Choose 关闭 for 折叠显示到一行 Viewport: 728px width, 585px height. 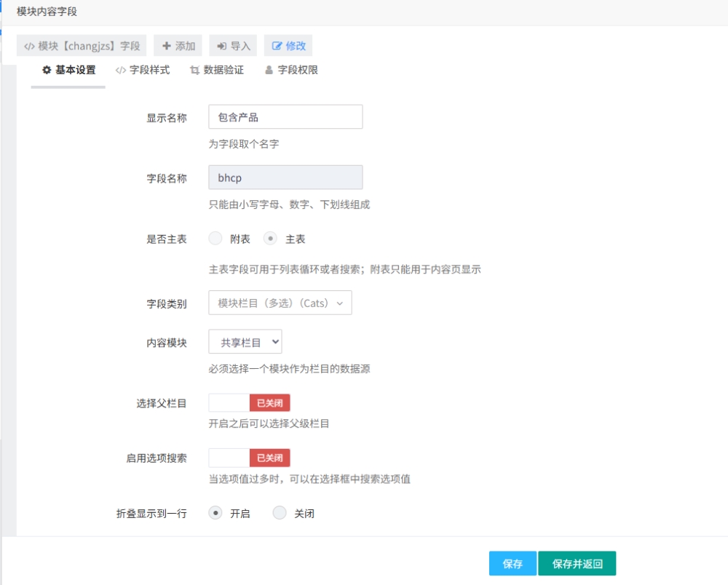(280, 513)
